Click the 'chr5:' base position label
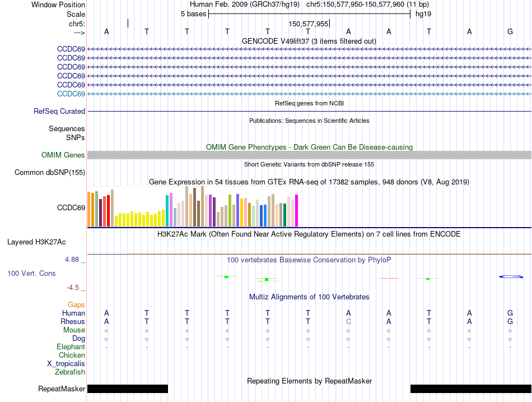The height and width of the screenshot is (402, 532). 77,24
